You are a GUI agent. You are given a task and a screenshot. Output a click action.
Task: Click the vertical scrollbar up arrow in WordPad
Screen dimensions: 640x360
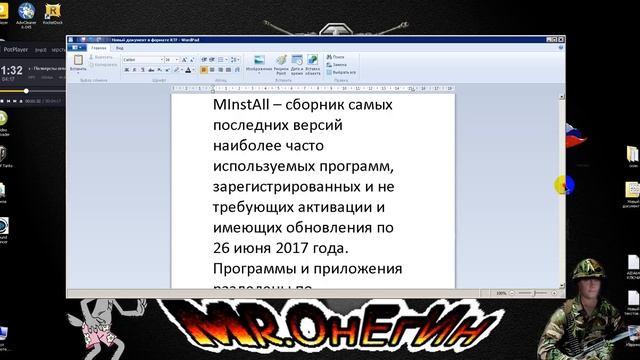(562, 97)
